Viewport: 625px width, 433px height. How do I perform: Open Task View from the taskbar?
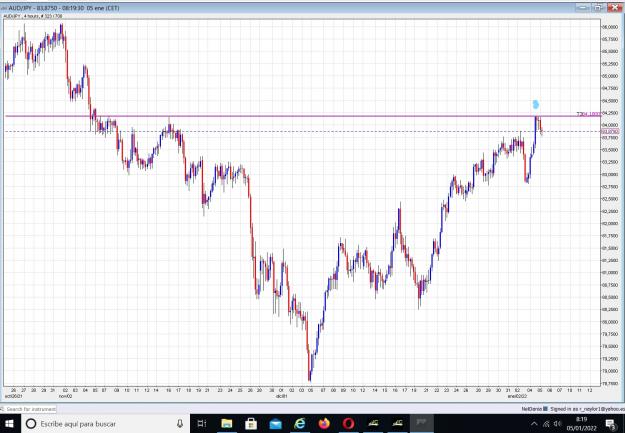pyautogui.click(x=202, y=423)
